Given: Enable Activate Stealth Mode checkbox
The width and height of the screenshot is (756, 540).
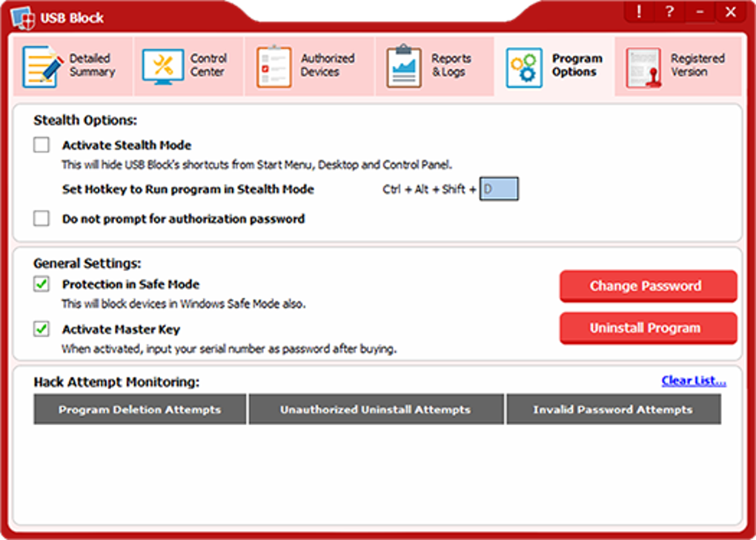Looking at the screenshot, I should 42,144.
